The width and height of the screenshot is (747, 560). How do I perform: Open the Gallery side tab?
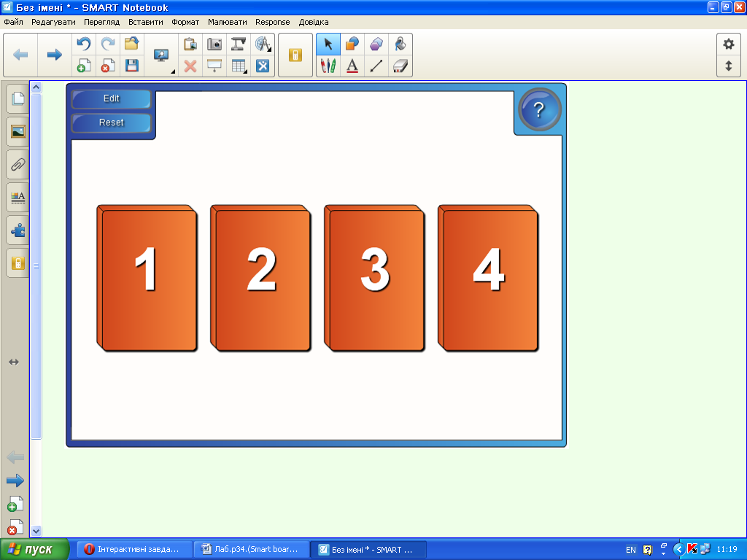[x=18, y=131]
